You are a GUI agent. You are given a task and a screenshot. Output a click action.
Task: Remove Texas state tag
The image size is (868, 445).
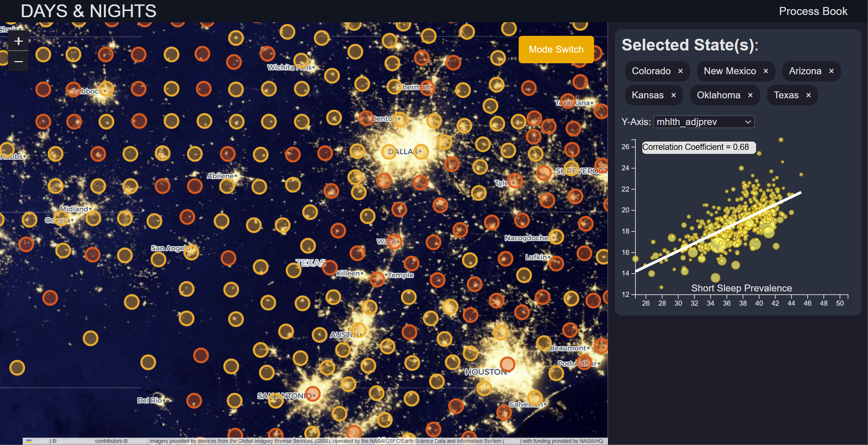[808, 95]
